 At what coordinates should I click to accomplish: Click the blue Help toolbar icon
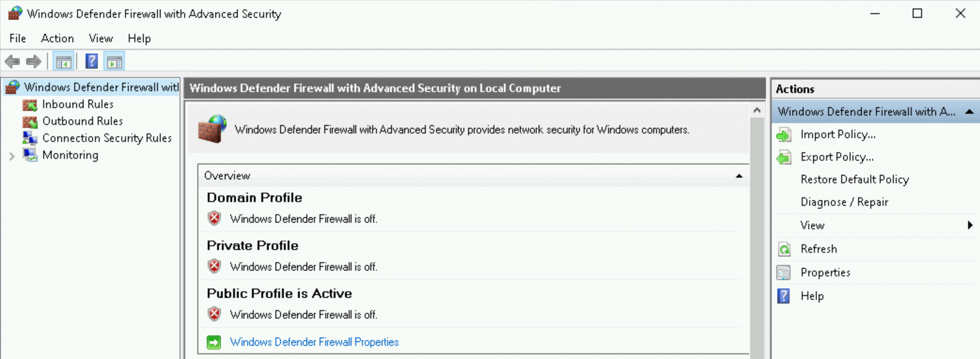pos(91,61)
